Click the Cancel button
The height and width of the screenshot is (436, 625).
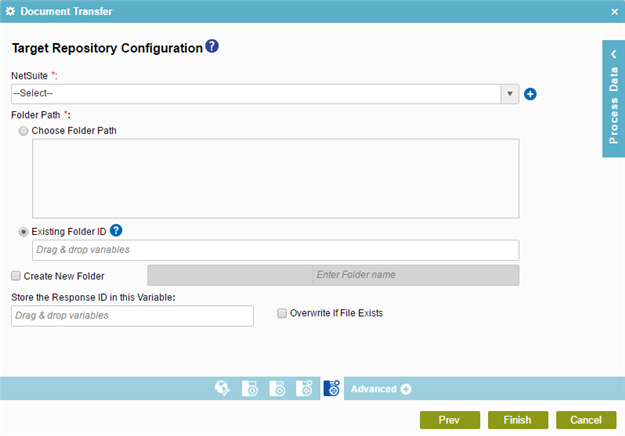point(586,420)
